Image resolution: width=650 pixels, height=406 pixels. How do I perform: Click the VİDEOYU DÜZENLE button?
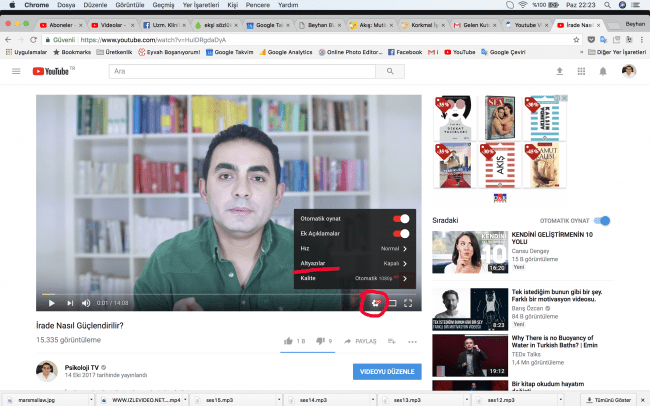click(x=387, y=372)
